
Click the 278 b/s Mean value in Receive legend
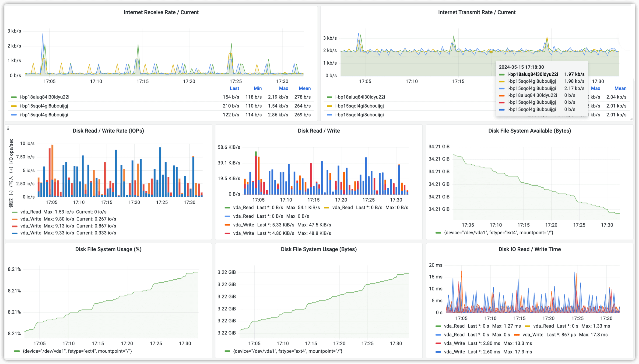coord(302,97)
